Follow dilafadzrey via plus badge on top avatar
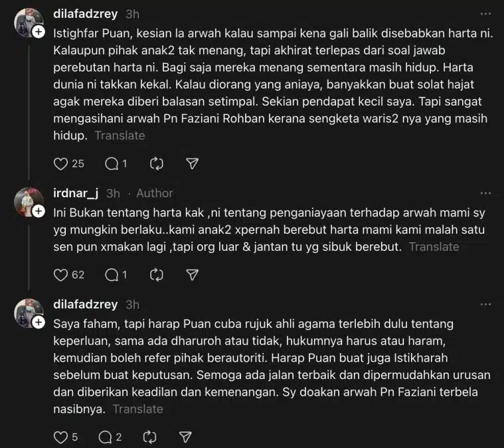504x448 pixels. [x=39, y=32]
